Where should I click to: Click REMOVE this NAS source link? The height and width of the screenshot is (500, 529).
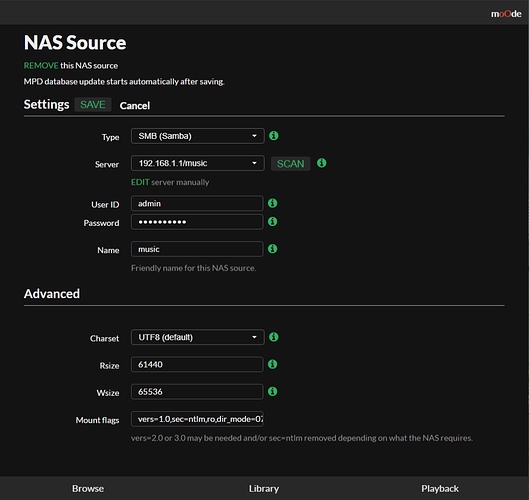click(x=41, y=65)
